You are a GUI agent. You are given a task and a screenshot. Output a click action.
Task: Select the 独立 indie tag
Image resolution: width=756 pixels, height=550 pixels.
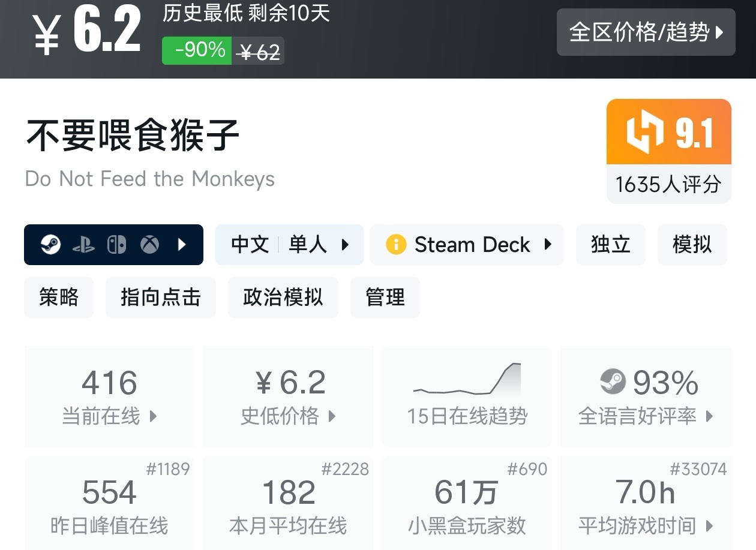(610, 245)
